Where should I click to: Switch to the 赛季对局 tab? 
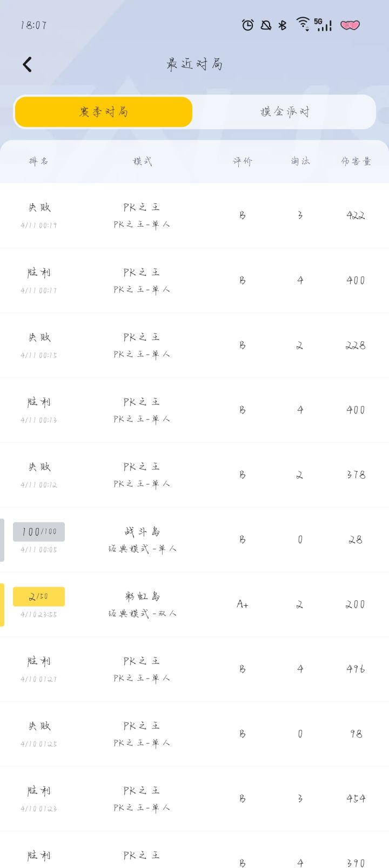(104, 112)
